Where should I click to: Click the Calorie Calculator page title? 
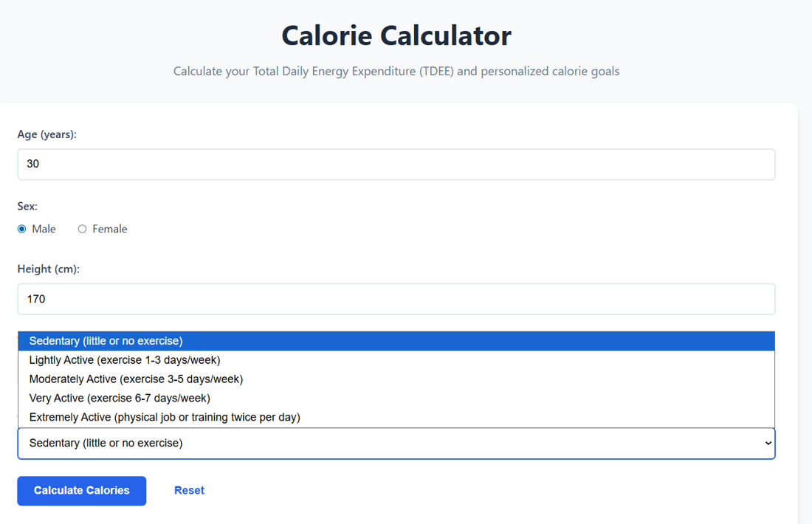[x=396, y=35]
